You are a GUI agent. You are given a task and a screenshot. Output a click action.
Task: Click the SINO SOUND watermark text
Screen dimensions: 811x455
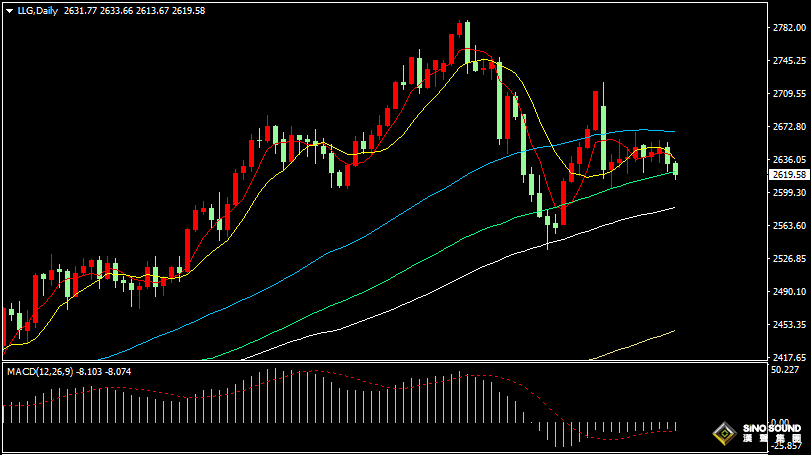tap(771, 428)
